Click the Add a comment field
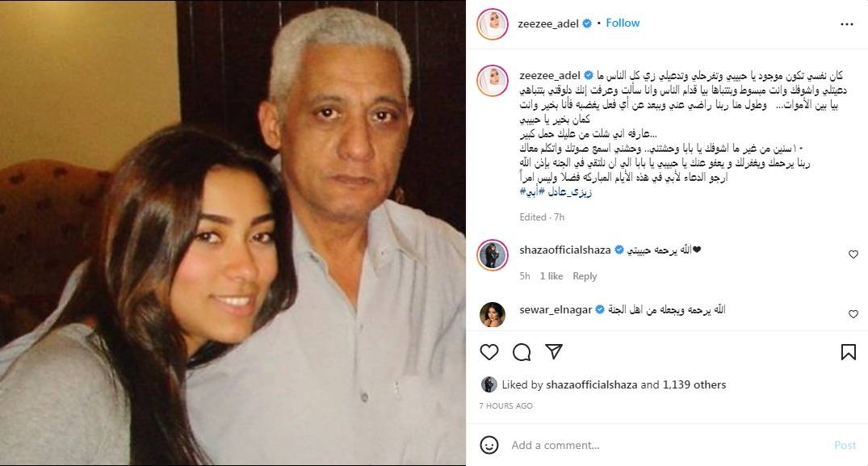Viewport: 868px width, 466px height. (x=666, y=445)
